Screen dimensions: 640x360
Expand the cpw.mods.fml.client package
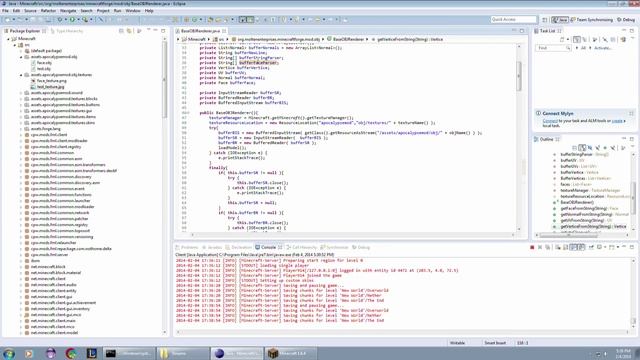coord(21,135)
